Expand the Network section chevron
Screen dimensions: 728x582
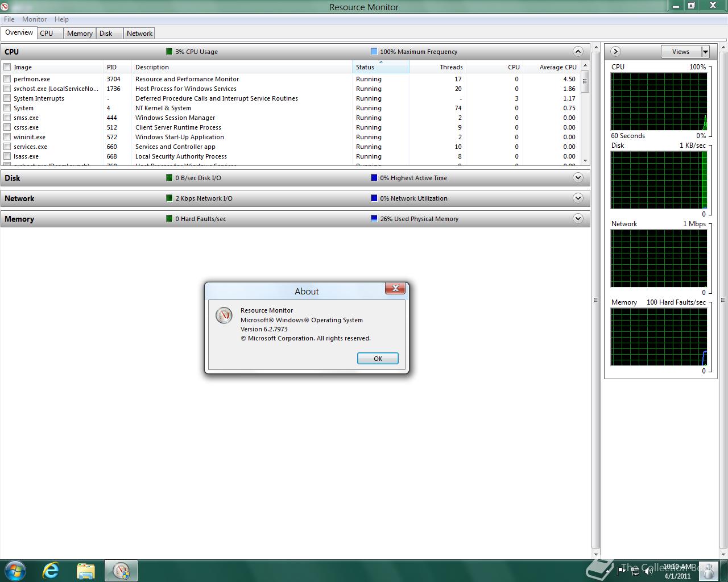[x=578, y=198]
